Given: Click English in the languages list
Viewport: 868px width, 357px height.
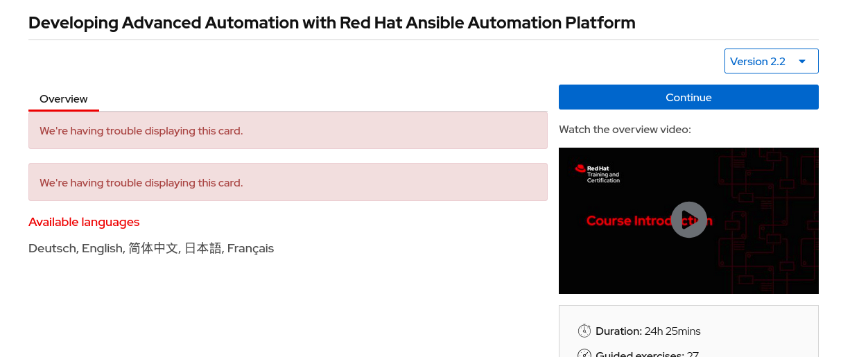Looking at the screenshot, I should [102, 248].
